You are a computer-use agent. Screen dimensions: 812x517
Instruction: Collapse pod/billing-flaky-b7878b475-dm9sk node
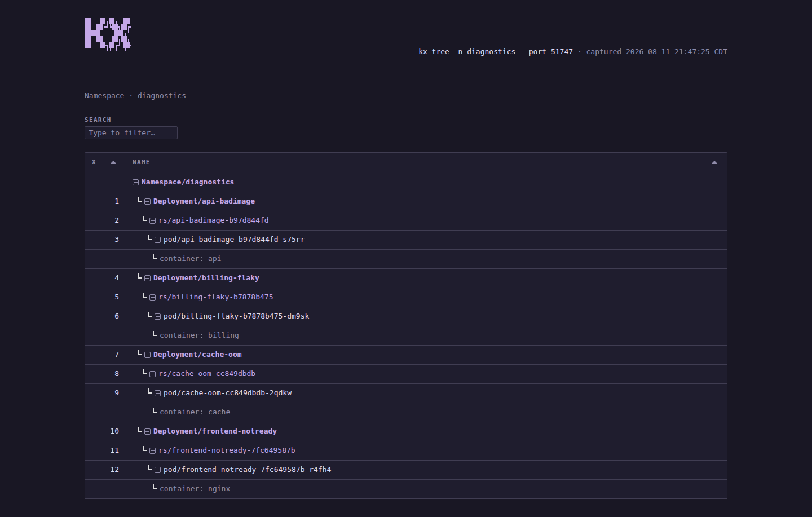(x=157, y=316)
